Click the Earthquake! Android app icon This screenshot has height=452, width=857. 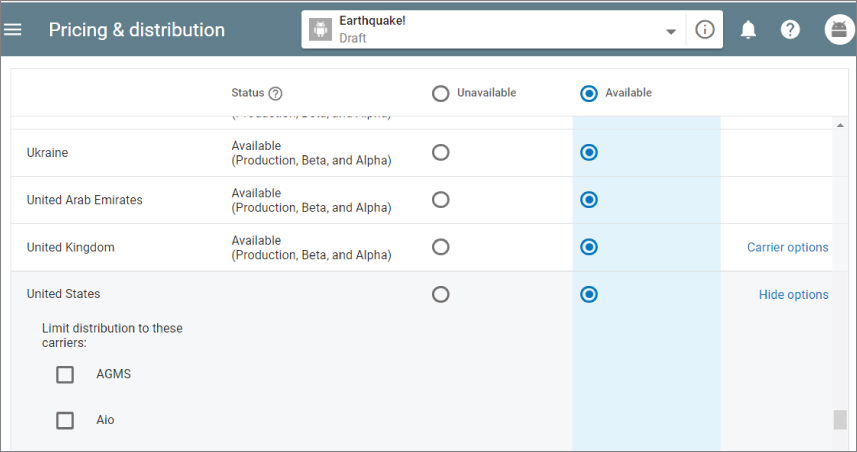point(321,29)
